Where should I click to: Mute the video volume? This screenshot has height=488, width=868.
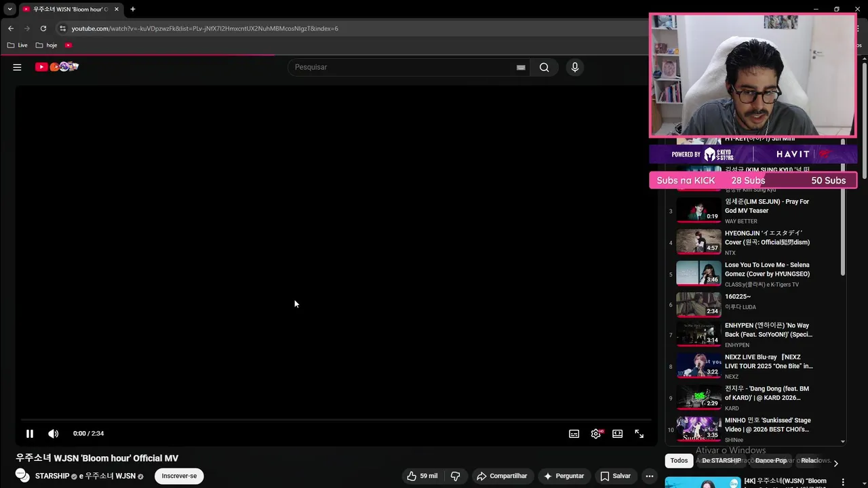tap(53, 434)
